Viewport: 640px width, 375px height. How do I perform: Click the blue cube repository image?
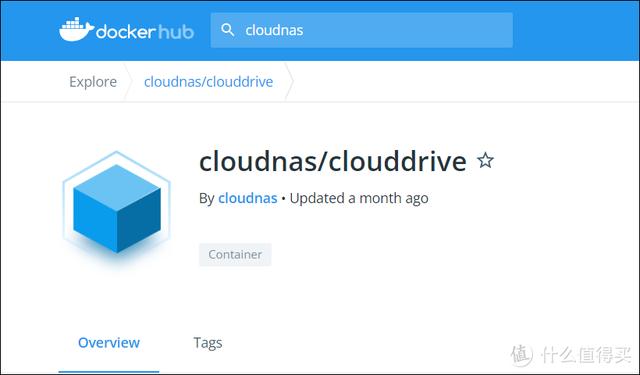(117, 208)
